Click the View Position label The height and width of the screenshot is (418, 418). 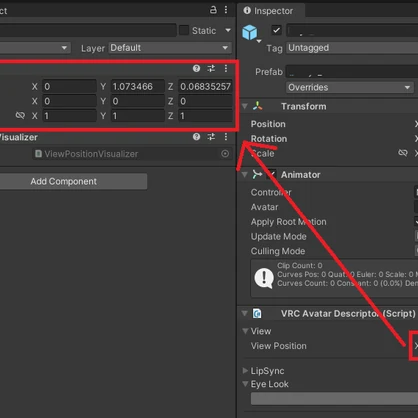coord(279,346)
